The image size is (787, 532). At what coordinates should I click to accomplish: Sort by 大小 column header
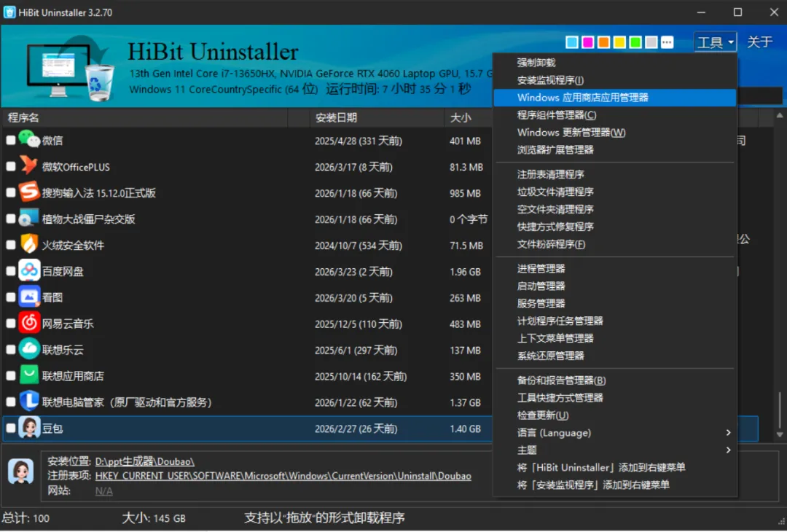point(468,117)
